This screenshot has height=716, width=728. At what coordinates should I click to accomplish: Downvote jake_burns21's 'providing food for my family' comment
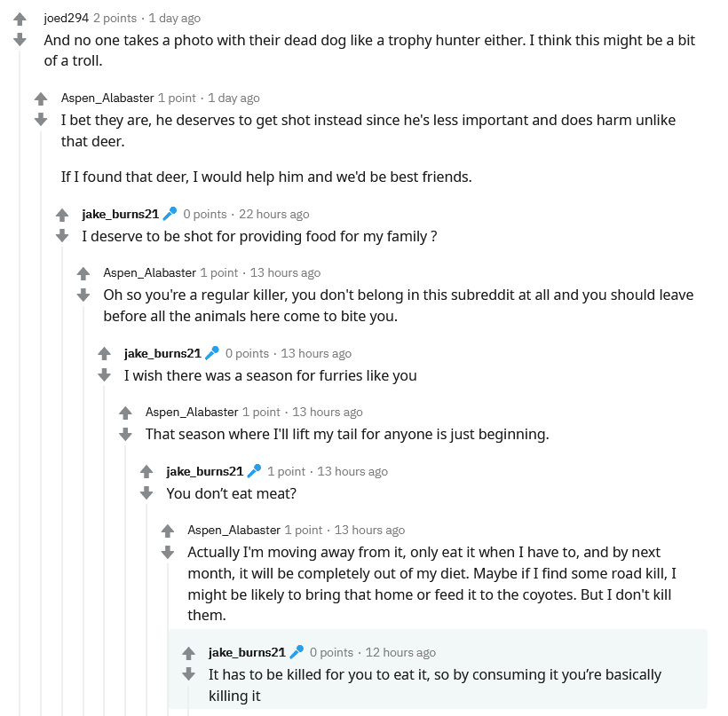click(x=62, y=235)
